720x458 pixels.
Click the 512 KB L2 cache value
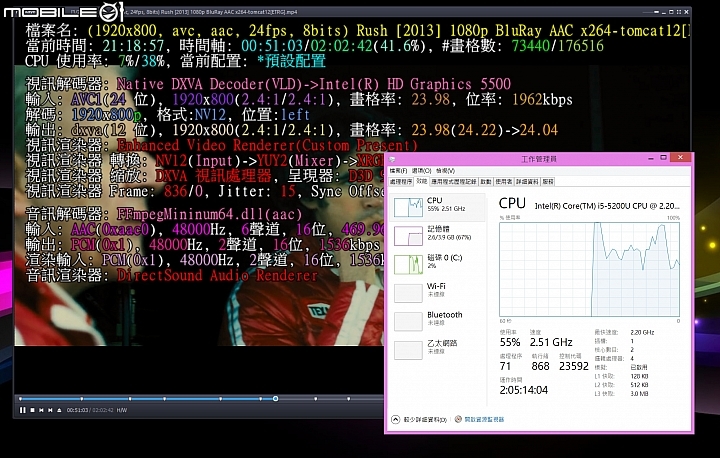point(639,385)
